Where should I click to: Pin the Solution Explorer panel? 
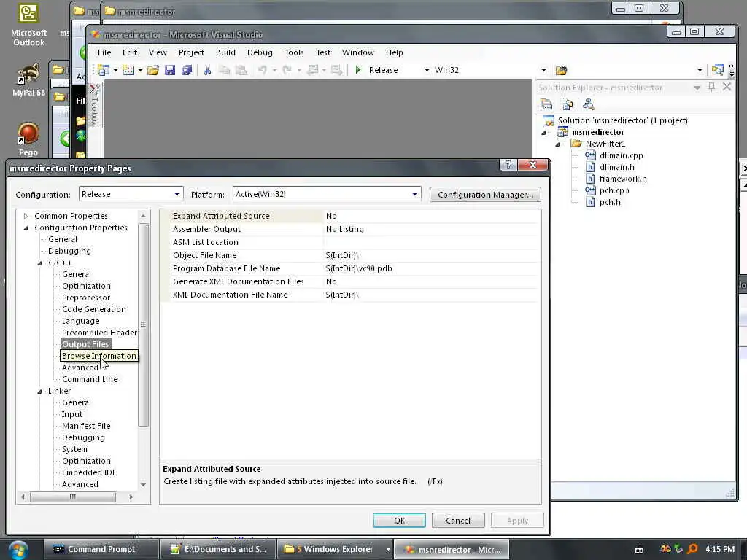711,87
